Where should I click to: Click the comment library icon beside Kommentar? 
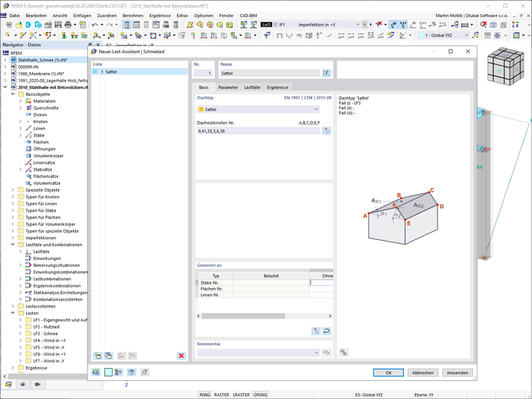326,353
